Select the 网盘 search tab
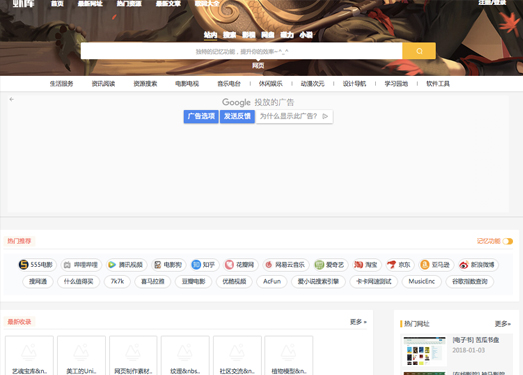 click(268, 35)
